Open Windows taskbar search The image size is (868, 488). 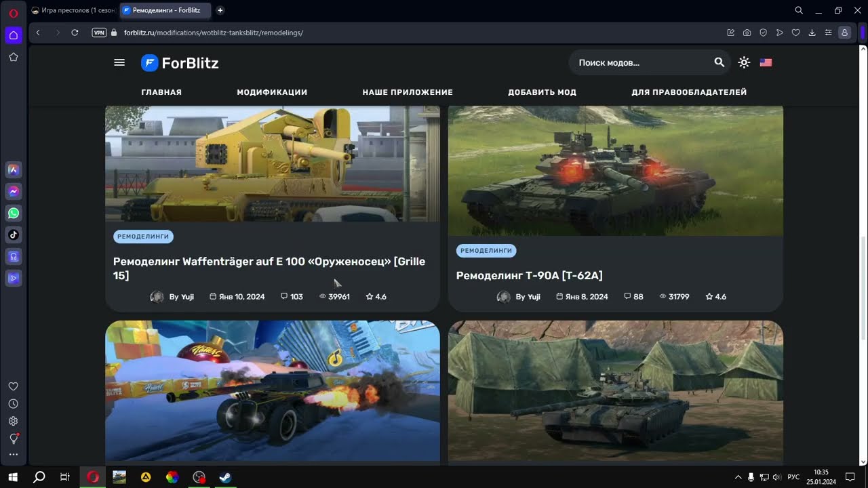[x=39, y=477]
